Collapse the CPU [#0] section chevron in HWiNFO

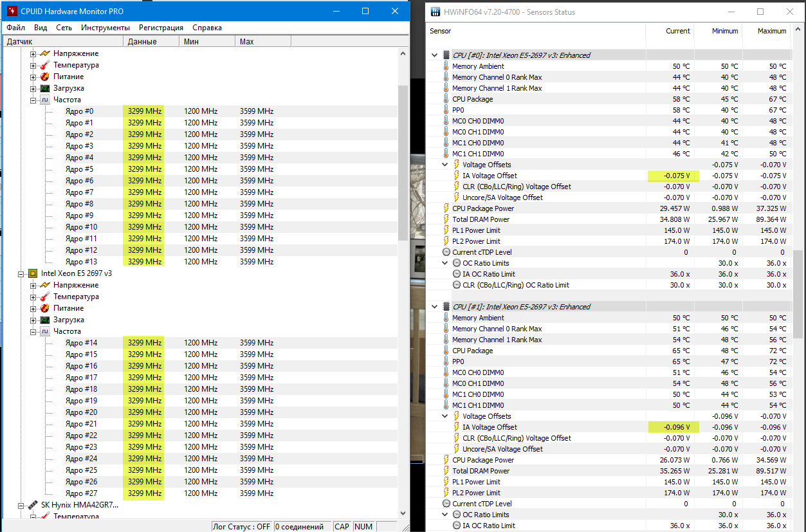coord(435,55)
